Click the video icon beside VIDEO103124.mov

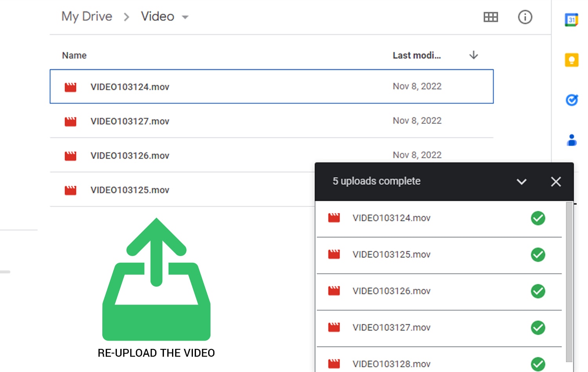coord(70,87)
